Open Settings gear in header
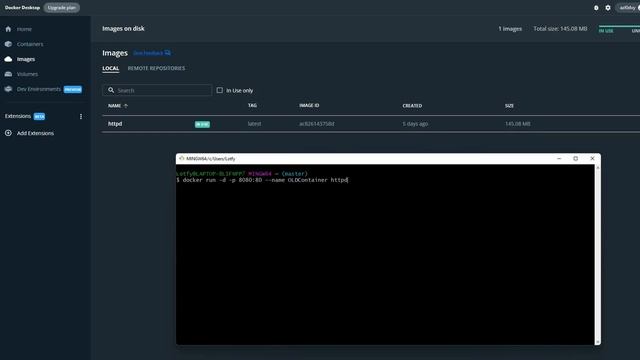 608,8
